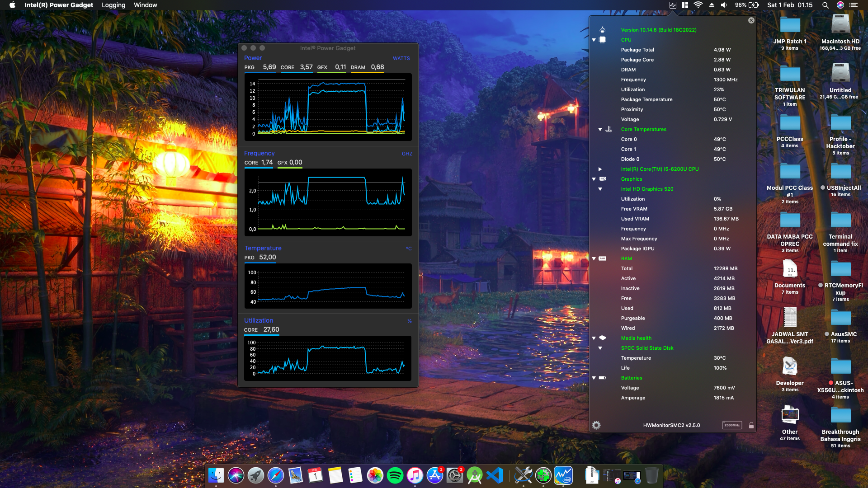The image size is (868, 488).
Task: Select the SPCC Solid State Disk row
Action: (x=647, y=348)
